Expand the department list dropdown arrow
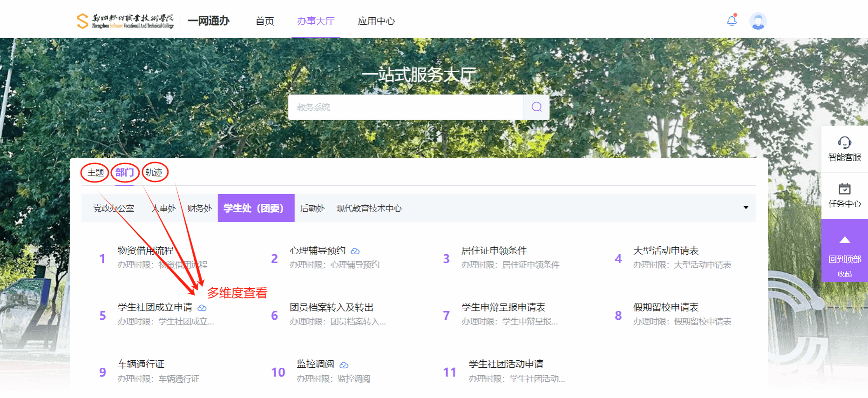868x398 pixels. (x=746, y=208)
